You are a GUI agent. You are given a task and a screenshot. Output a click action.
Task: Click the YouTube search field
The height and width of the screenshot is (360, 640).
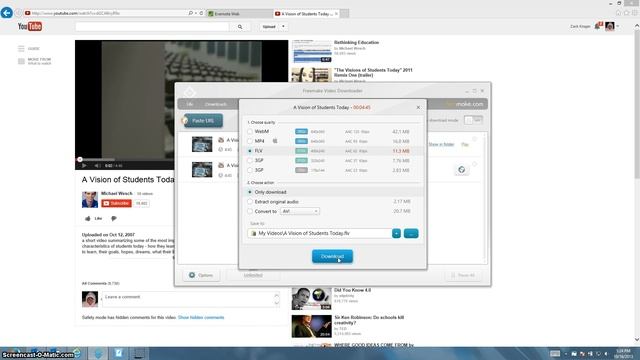152,27
